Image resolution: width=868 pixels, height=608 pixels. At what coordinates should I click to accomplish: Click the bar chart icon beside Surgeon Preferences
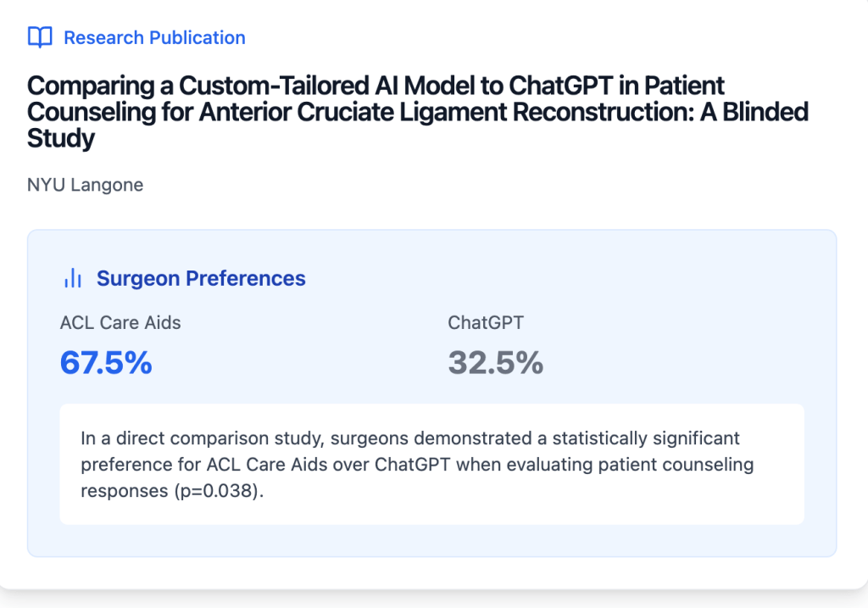[73, 278]
